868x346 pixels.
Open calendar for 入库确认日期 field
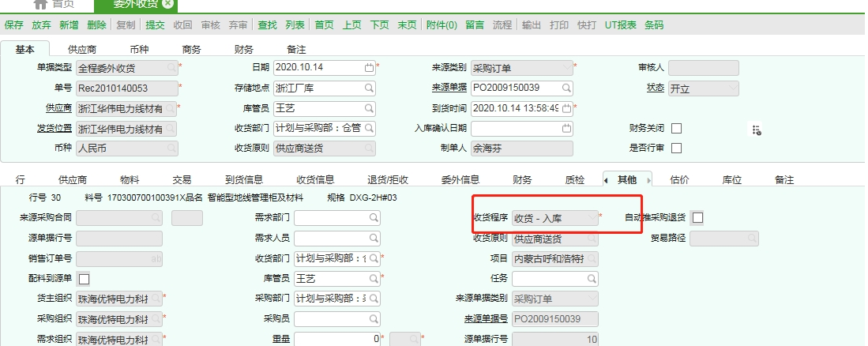(566, 128)
